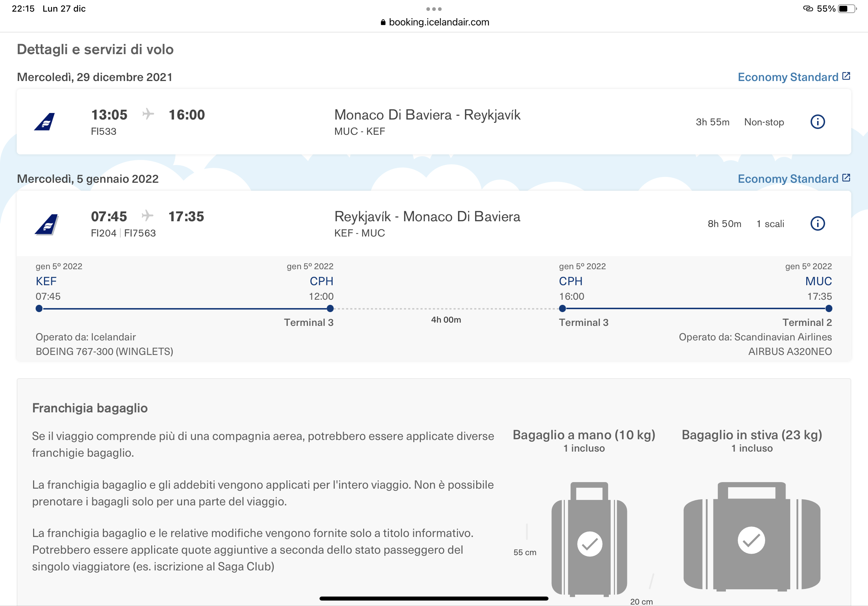Image resolution: width=868 pixels, height=606 pixels.
Task: Open info for the MUC - KEF flight
Action: pyautogui.click(x=817, y=122)
